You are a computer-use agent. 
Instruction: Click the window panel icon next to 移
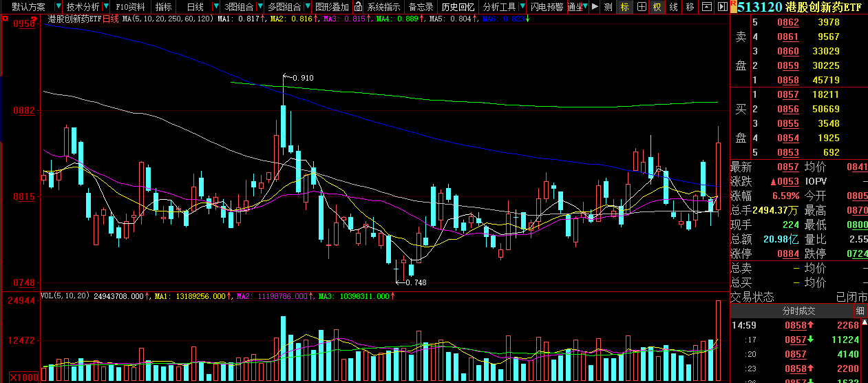click(x=706, y=7)
